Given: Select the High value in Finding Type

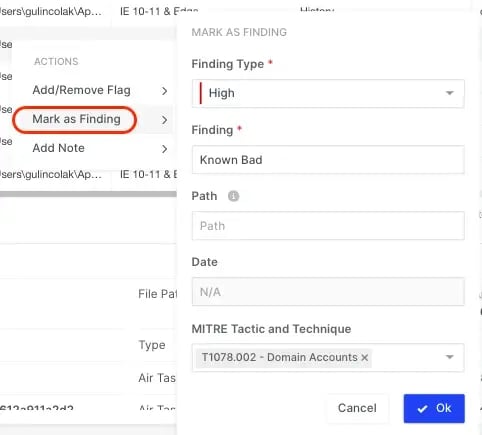Looking at the screenshot, I should pos(221,93).
